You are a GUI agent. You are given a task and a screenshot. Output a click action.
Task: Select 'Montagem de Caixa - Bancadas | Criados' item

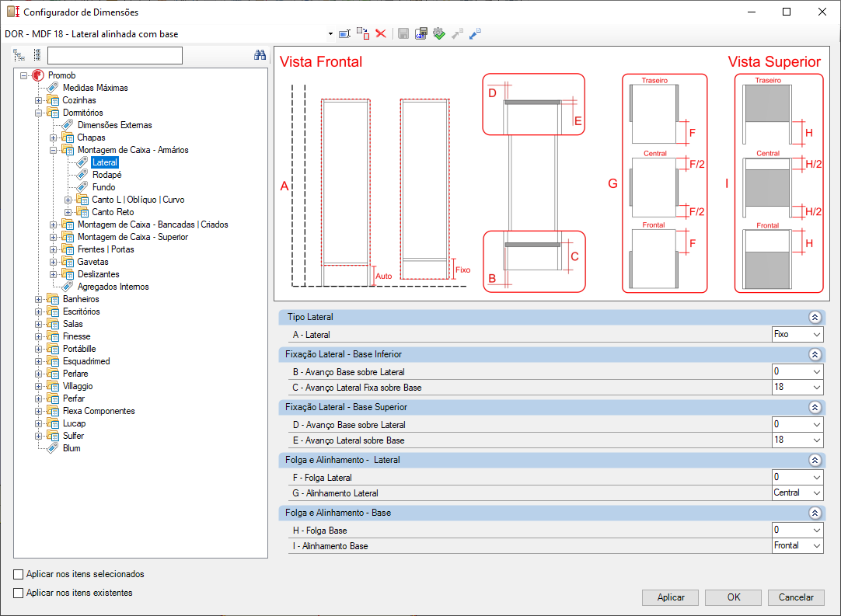point(153,224)
